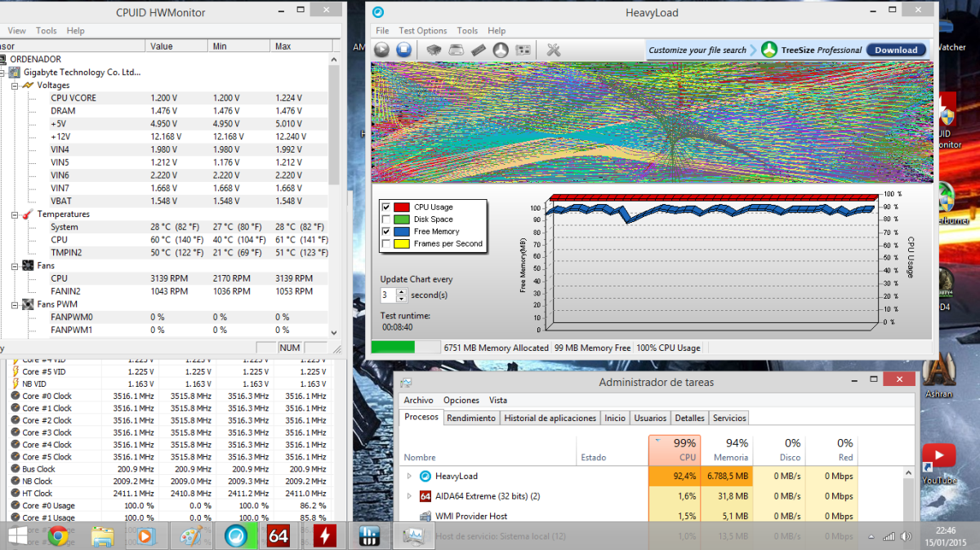980x550 pixels.
Task: Open Task Manager Opciones menu
Action: click(x=461, y=400)
